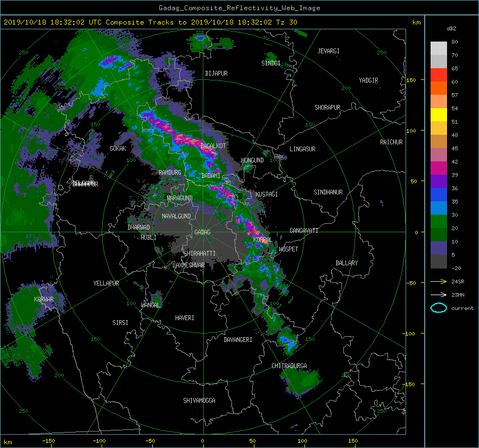Click the CHITRADURGA city label
The width and height of the screenshot is (479, 448).
pos(289,366)
